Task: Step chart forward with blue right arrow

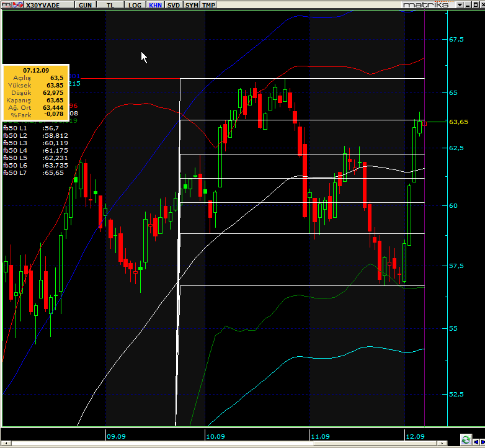Action: tap(483, 442)
